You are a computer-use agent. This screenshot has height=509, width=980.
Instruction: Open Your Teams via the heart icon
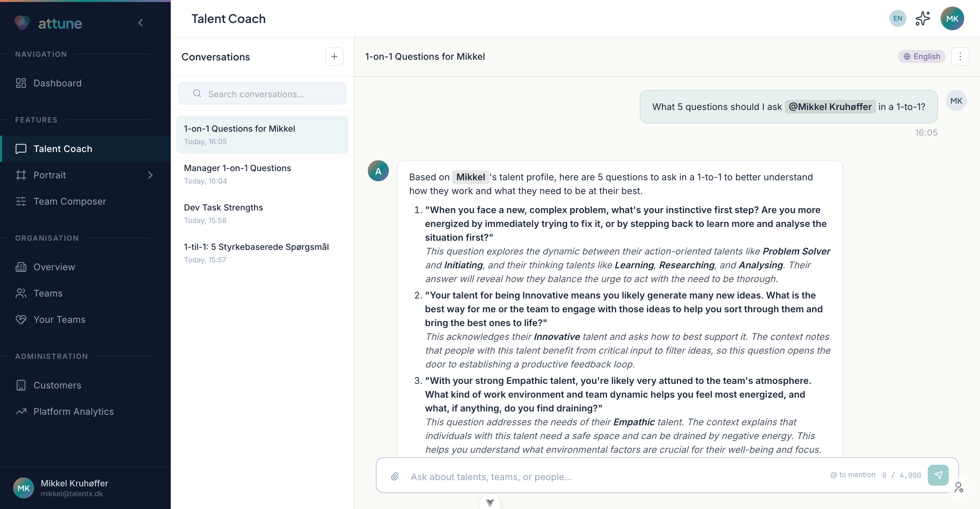click(x=21, y=320)
